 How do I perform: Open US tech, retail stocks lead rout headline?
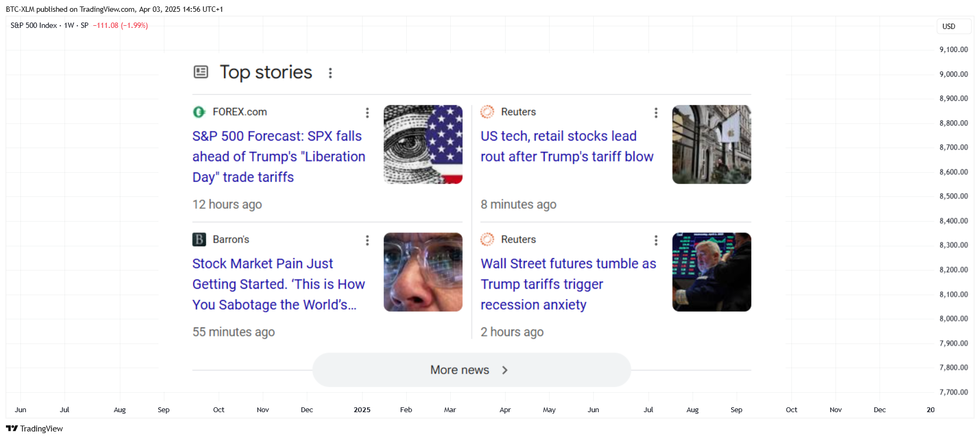click(567, 147)
